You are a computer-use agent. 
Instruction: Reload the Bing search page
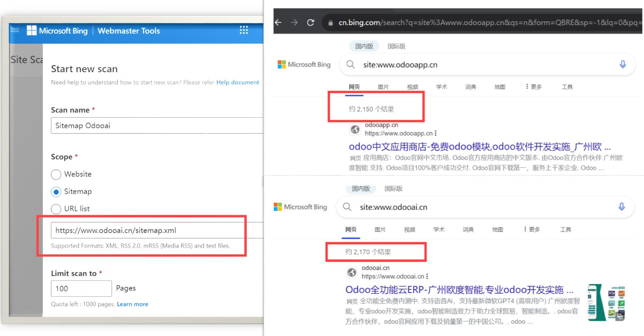(311, 23)
